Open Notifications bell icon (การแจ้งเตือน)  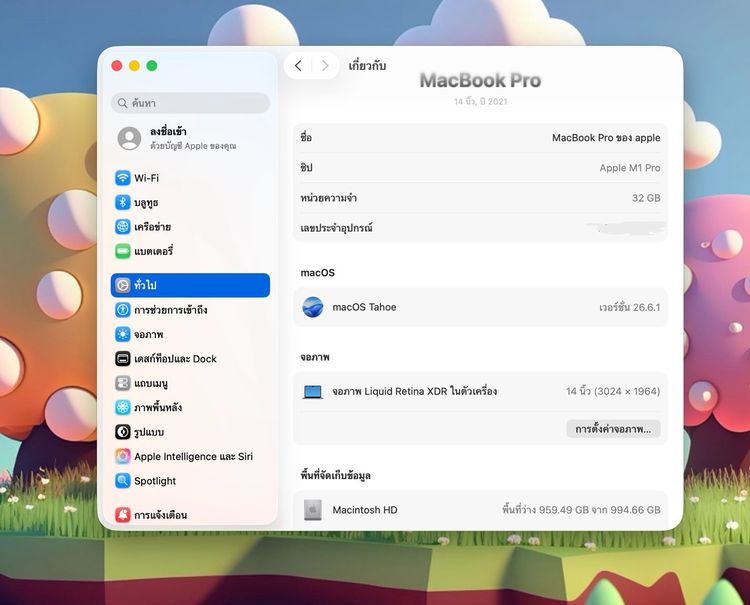(x=122, y=515)
